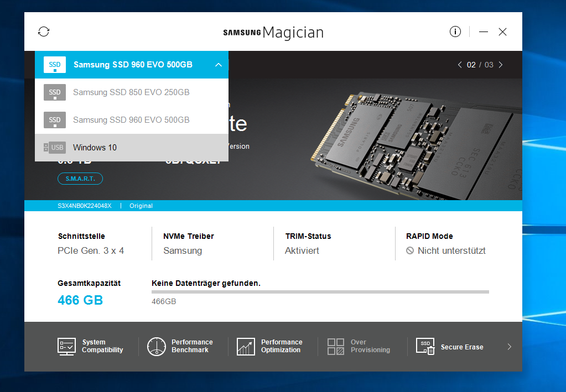Click the Original authenticity label
The image size is (566, 392).
pyautogui.click(x=141, y=206)
